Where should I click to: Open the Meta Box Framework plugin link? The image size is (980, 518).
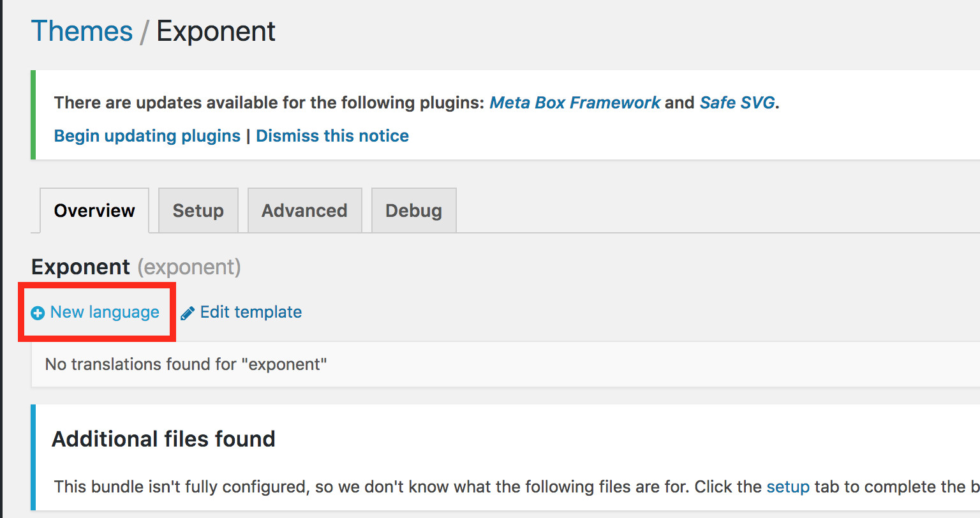(575, 103)
